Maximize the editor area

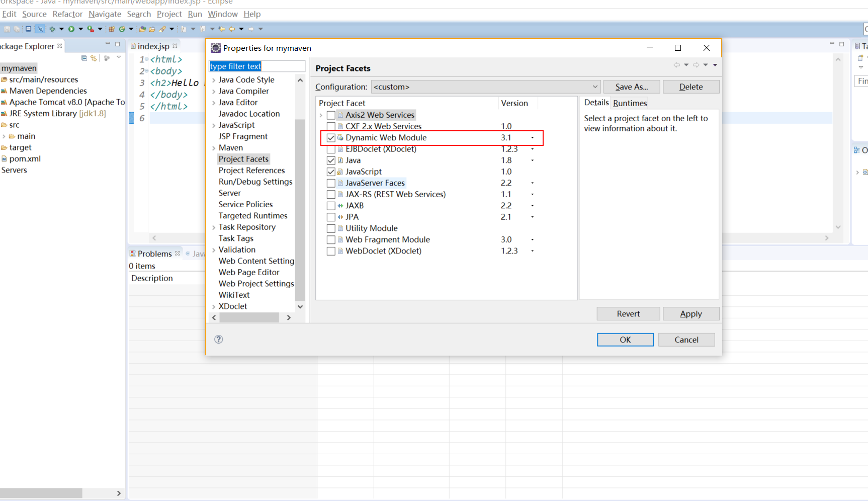pos(842,44)
